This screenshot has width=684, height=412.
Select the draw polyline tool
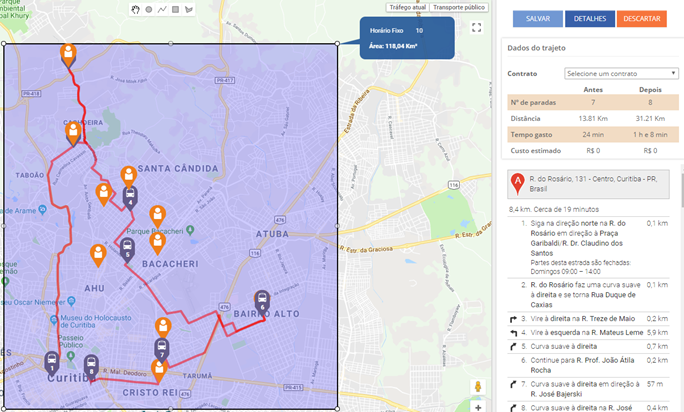click(x=162, y=9)
